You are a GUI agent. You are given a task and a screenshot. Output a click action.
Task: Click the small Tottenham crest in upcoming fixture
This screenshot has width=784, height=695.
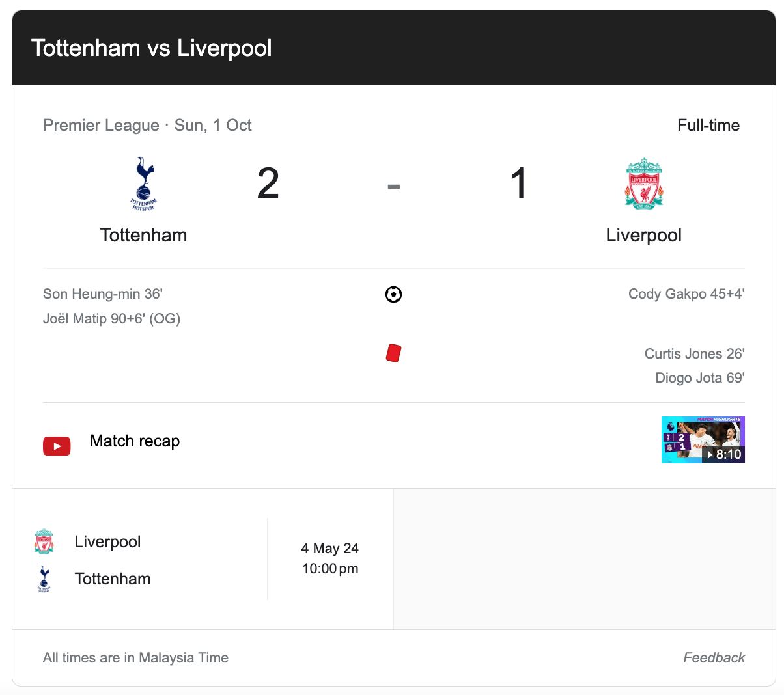click(x=44, y=579)
